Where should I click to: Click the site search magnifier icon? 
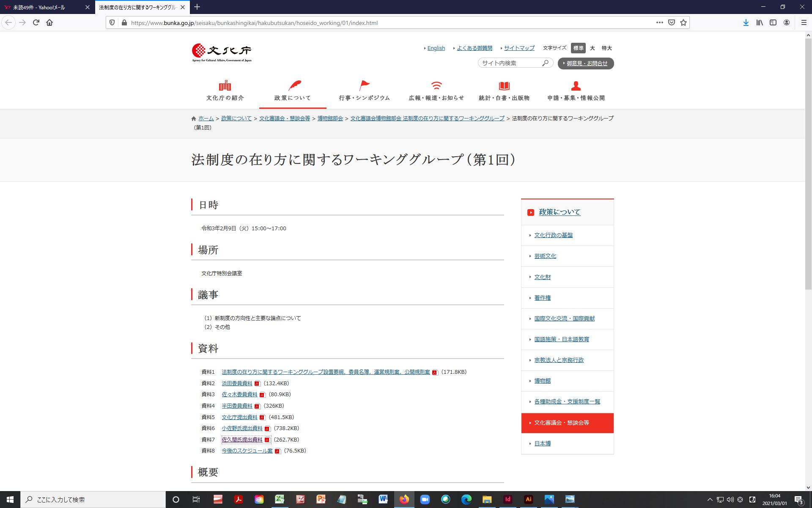pyautogui.click(x=546, y=63)
